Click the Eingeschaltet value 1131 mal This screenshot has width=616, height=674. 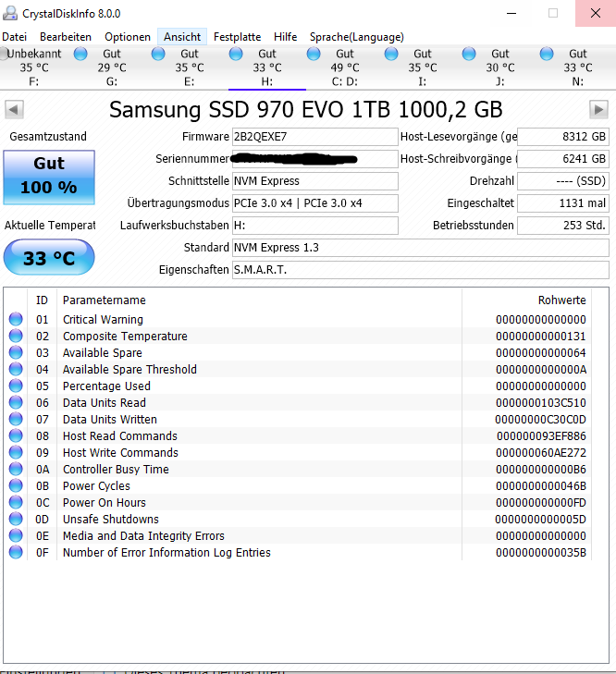563,203
